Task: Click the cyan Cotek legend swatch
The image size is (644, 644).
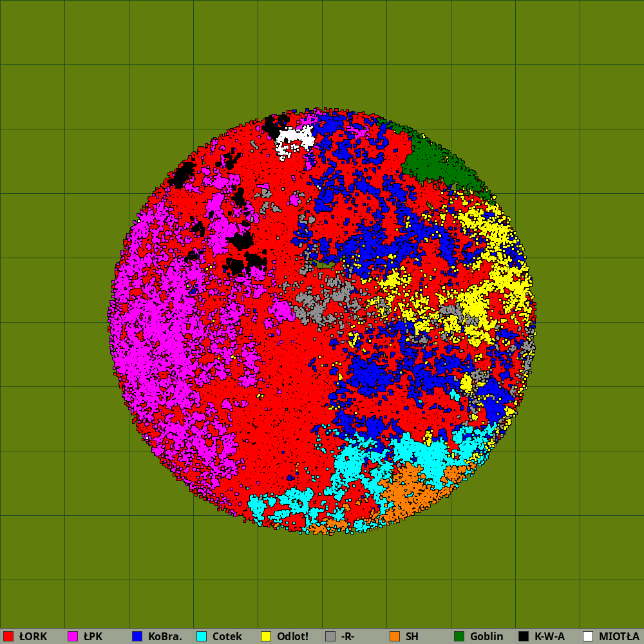Action: pos(202,636)
